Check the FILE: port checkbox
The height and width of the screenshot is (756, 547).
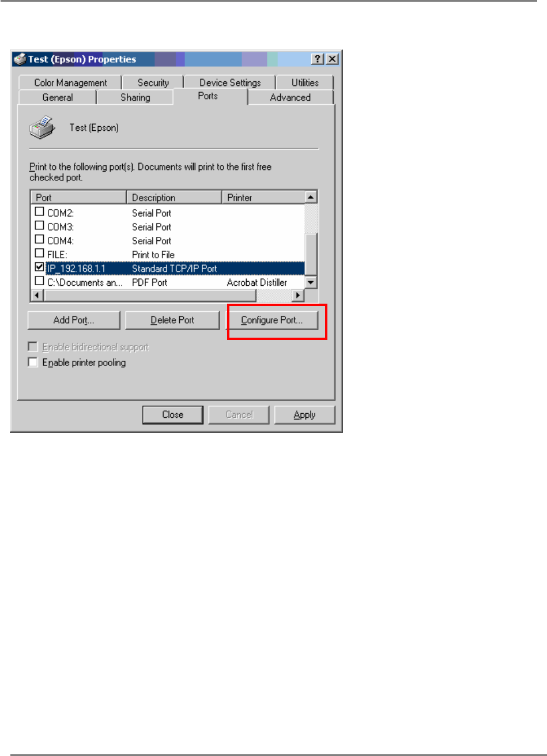tap(40, 254)
